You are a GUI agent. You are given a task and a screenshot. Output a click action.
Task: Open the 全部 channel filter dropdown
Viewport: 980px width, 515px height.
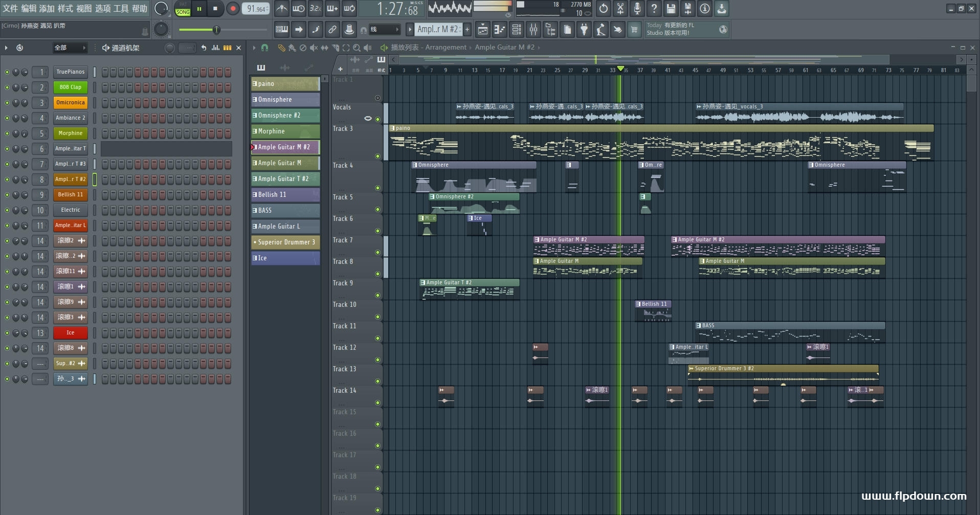click(70, 48)
